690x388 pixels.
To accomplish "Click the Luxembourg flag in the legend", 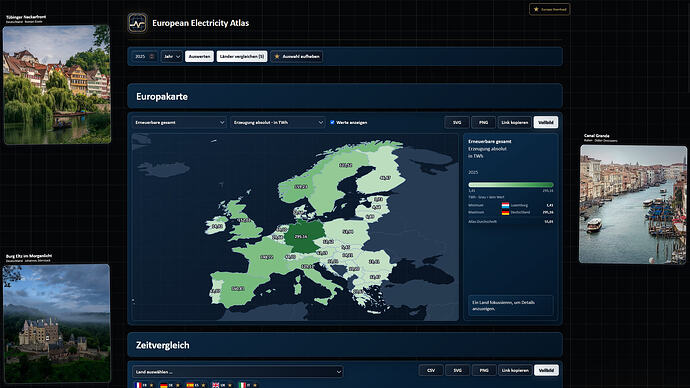I will tap(505, 205).
